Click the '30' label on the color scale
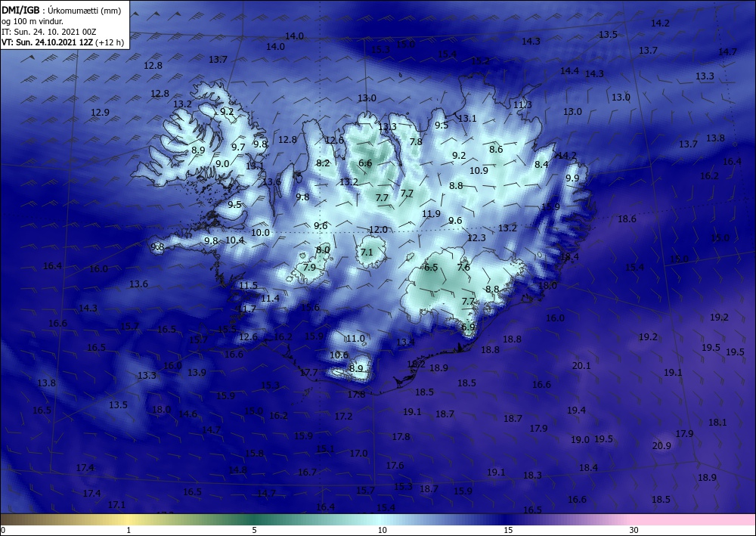 pyautogui.click(x=634, y=530)
